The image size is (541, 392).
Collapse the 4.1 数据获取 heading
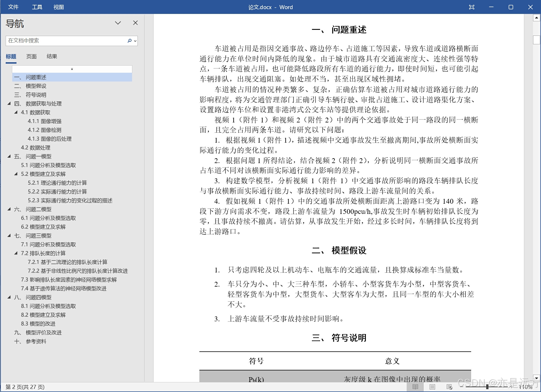pyautogui.click(x=16, y=112)
